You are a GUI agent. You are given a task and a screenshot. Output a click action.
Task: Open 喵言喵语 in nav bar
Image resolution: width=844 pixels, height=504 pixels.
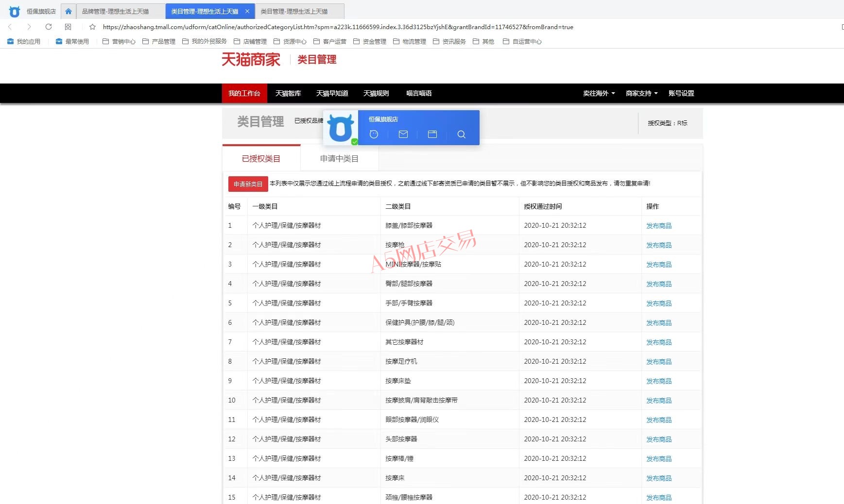pos(419,93)
